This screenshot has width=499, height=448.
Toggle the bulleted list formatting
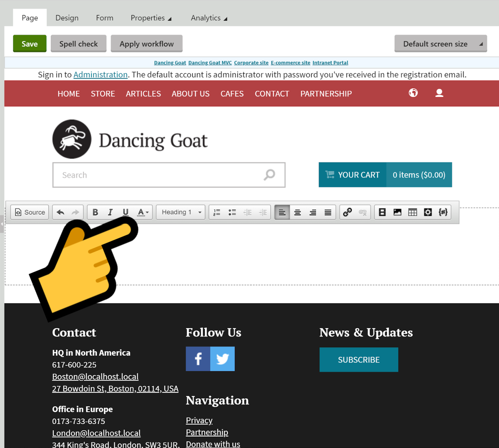point(232,212)
